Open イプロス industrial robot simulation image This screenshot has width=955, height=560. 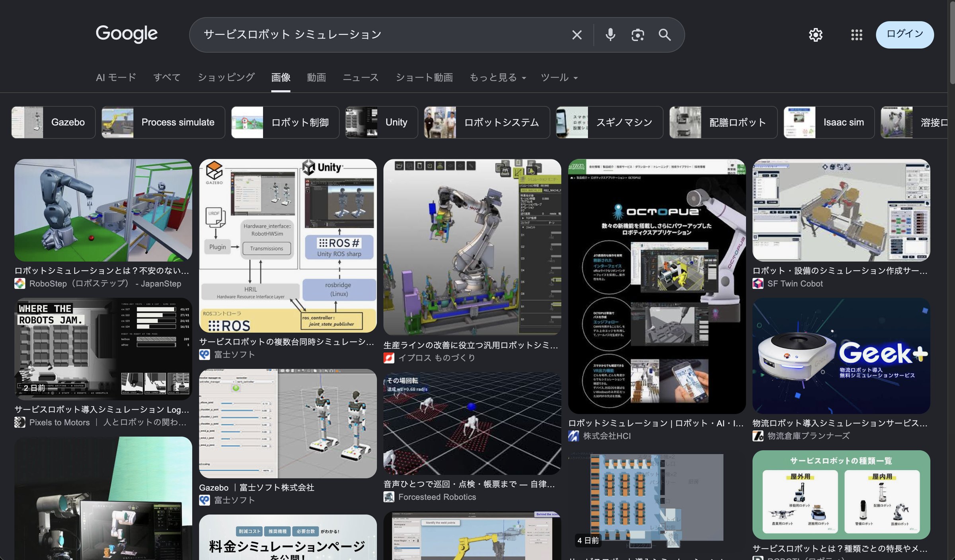(x=472, y=247)
